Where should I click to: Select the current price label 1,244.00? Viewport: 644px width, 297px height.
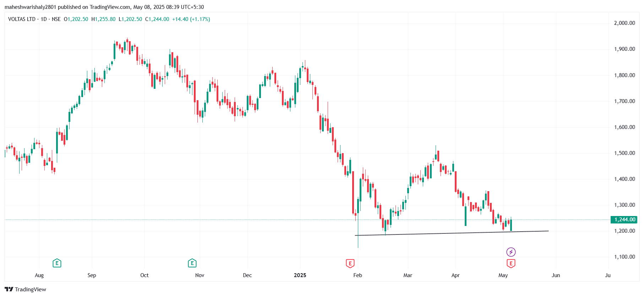click(x=624, y=220)
